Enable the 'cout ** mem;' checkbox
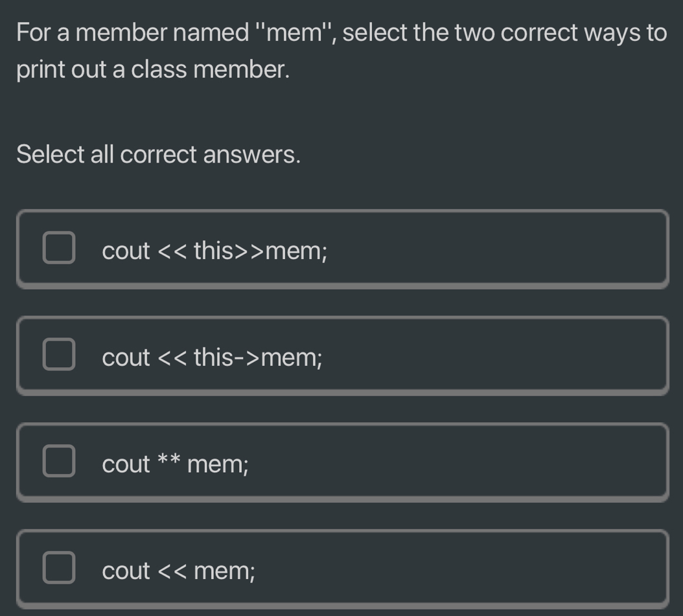 tap(59, 464)
